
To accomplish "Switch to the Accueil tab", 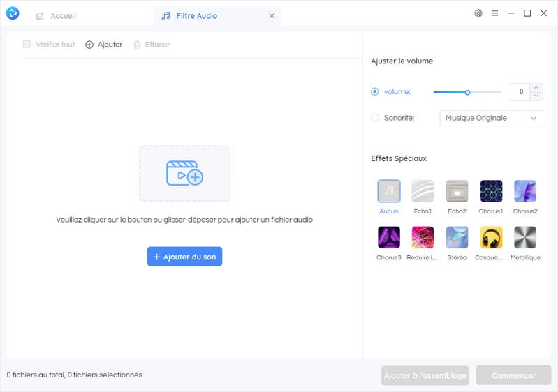I will [56, 15].
